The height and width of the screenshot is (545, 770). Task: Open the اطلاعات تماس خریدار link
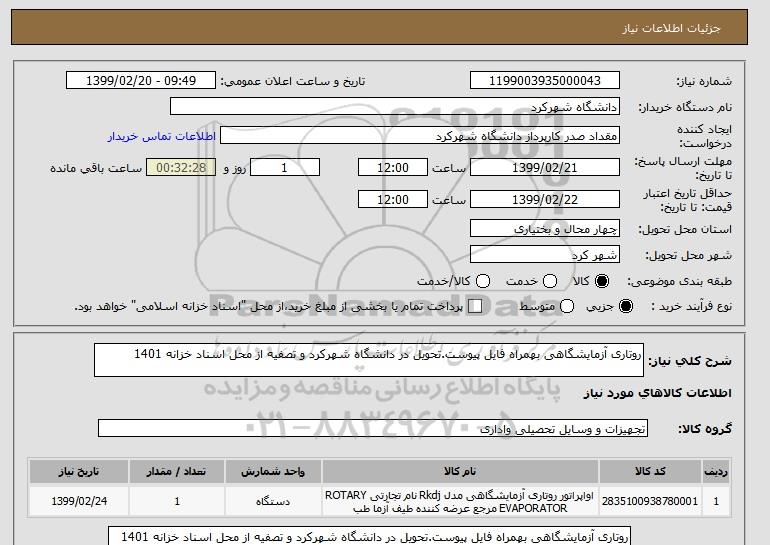(162, 136)
